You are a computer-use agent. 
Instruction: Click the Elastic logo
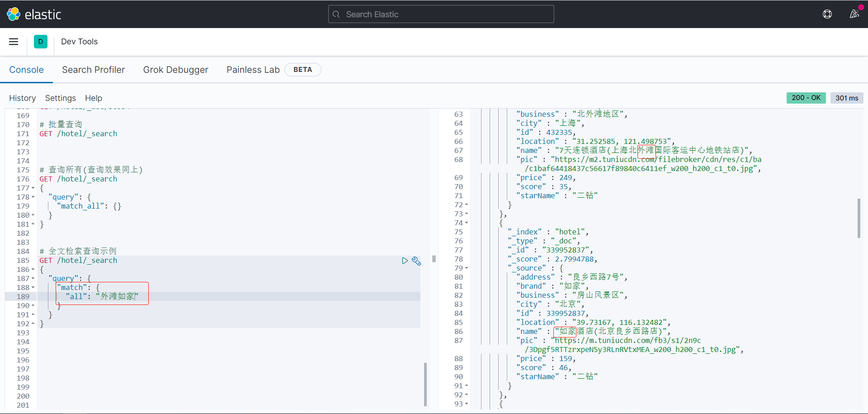34,14
